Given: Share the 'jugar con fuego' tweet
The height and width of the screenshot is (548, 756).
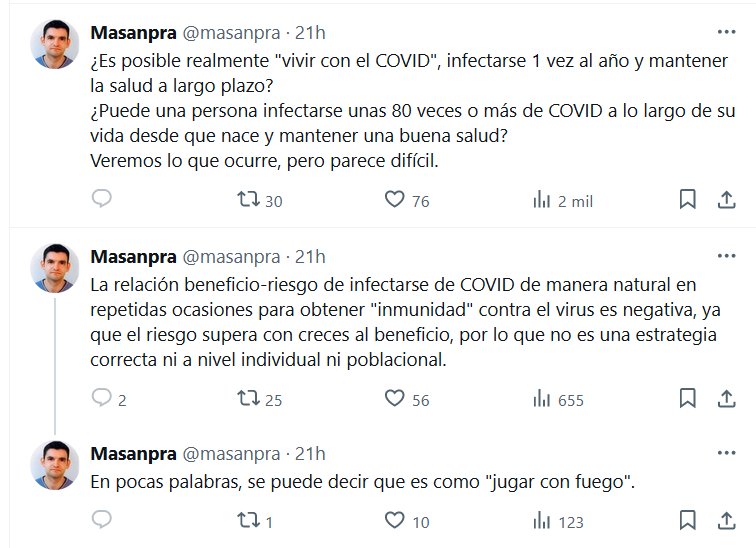Looking at the screenshot, I should coord(726,520).
